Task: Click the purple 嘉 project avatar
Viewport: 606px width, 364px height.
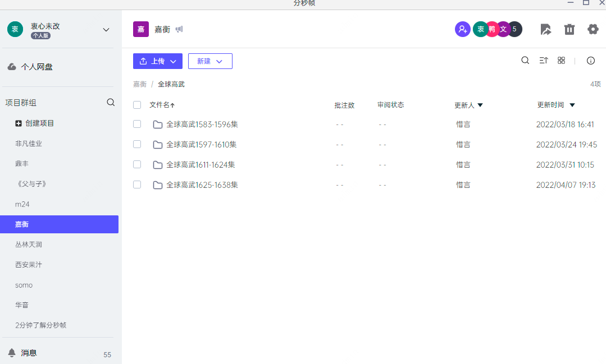Action: click(140, 29)
